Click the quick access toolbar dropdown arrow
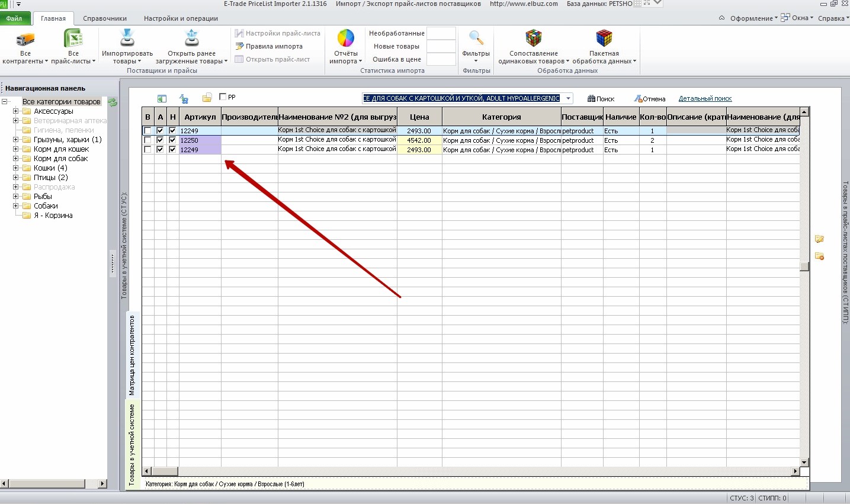850x504 pixels. (18, 4)
